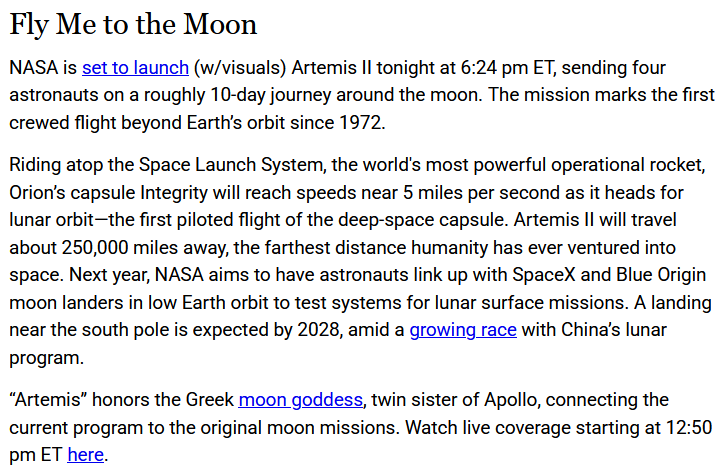Click the 'here' live coverage link
This screenshot has width=719, height=466.
85,455
